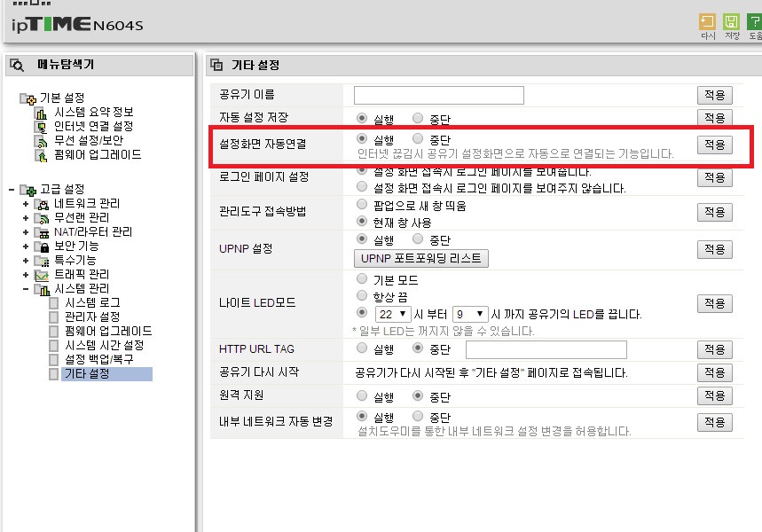Expand the 네트워크 관리 tree node

coord(26,204)
